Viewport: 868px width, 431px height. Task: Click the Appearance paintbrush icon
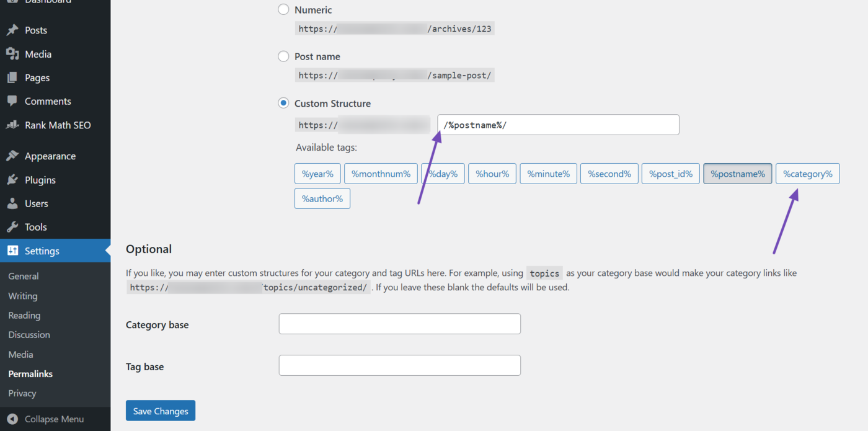tap(12, 156)
